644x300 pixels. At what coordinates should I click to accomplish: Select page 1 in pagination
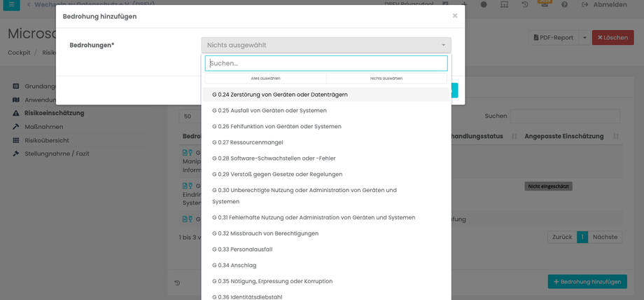(x=582, y=237)
